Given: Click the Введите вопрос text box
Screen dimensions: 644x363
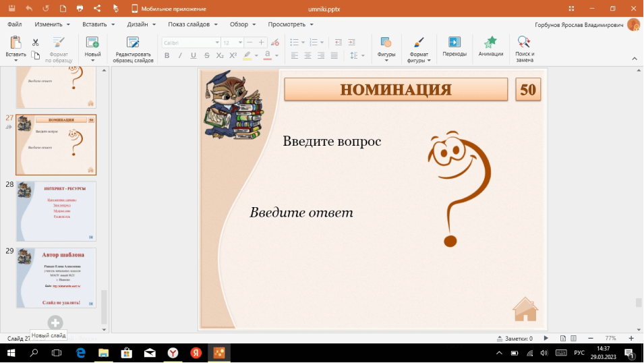Looking at the screenshot, I should tap(332, 141).
